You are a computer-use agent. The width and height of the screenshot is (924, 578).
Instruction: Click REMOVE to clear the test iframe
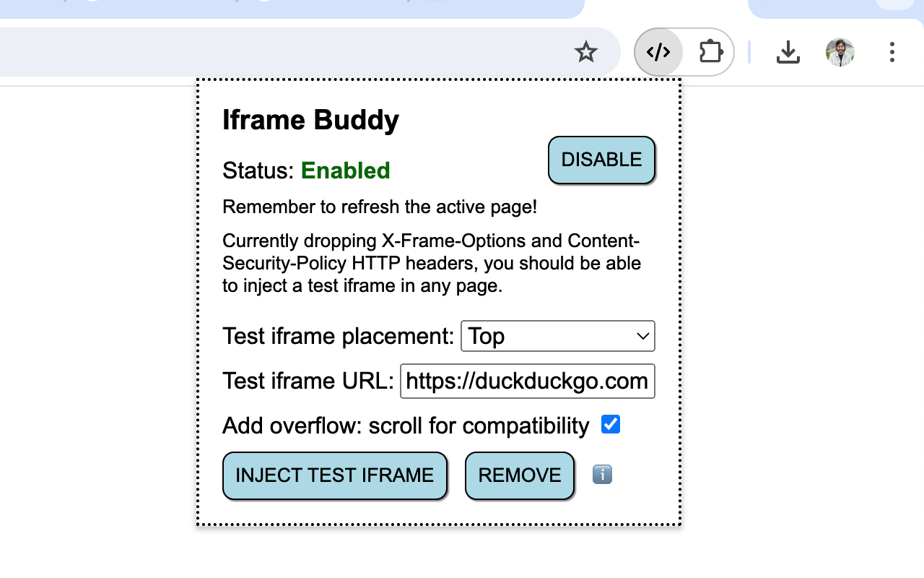(x=519, y=475)
